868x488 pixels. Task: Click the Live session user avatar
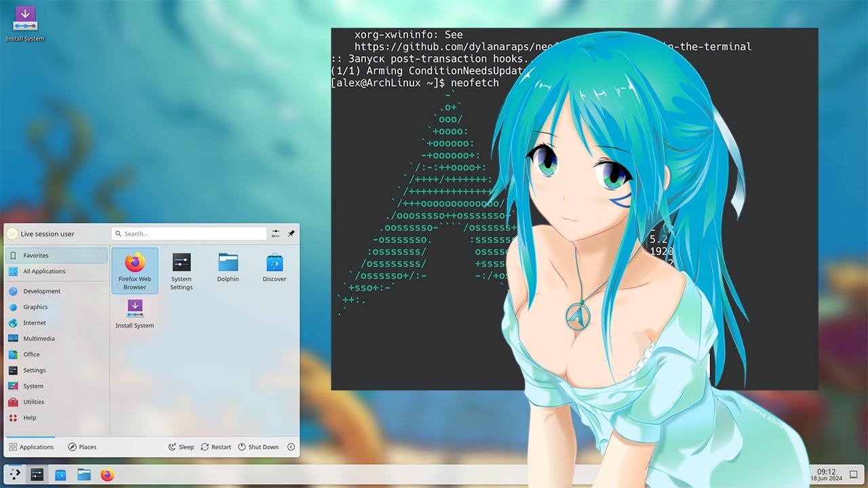12,234
